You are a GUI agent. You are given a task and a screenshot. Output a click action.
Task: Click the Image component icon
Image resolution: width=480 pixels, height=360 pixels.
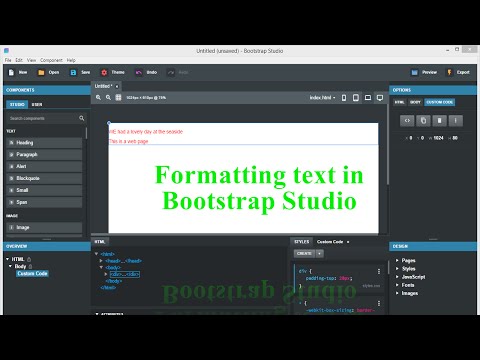coord(11,227)
